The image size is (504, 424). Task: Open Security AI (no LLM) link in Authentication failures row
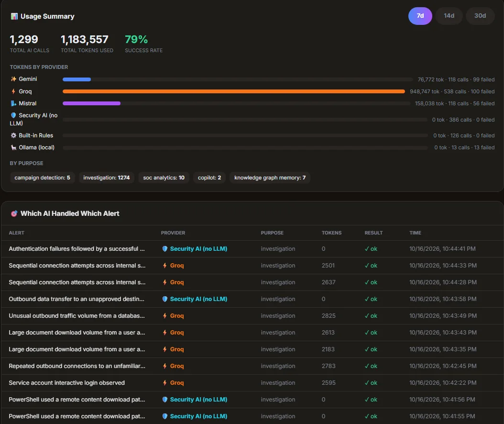pos(198,249)
